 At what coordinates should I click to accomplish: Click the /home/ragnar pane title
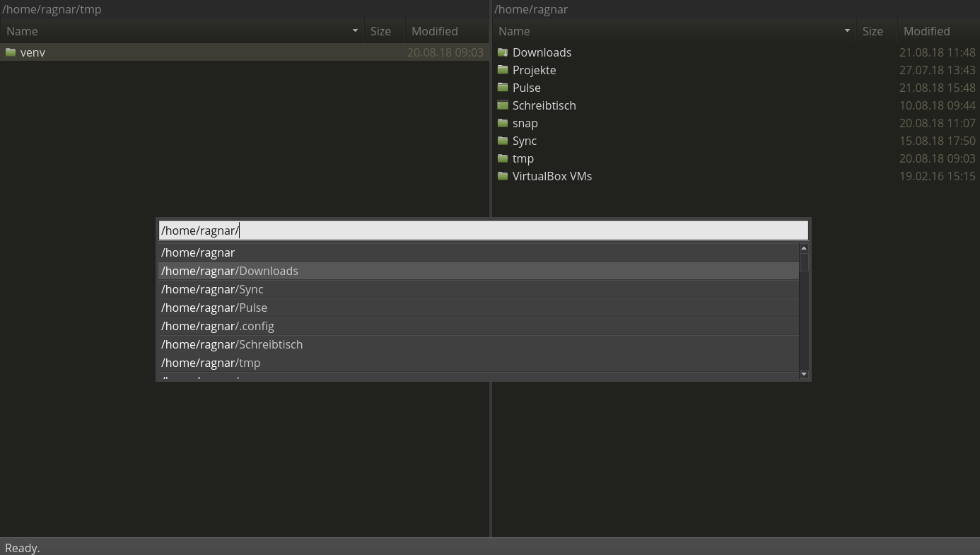tap(531, 9)
